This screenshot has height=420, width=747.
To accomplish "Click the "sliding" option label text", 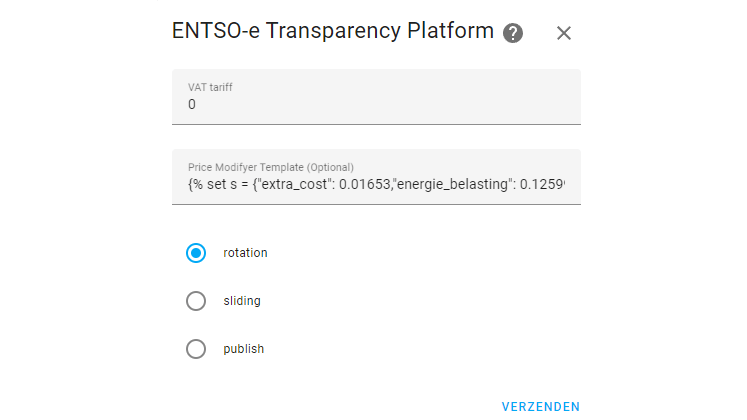I will coord(242,301).
